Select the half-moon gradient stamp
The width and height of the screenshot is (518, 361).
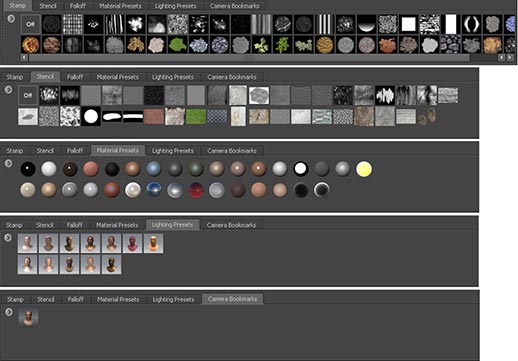pos(367,24)
